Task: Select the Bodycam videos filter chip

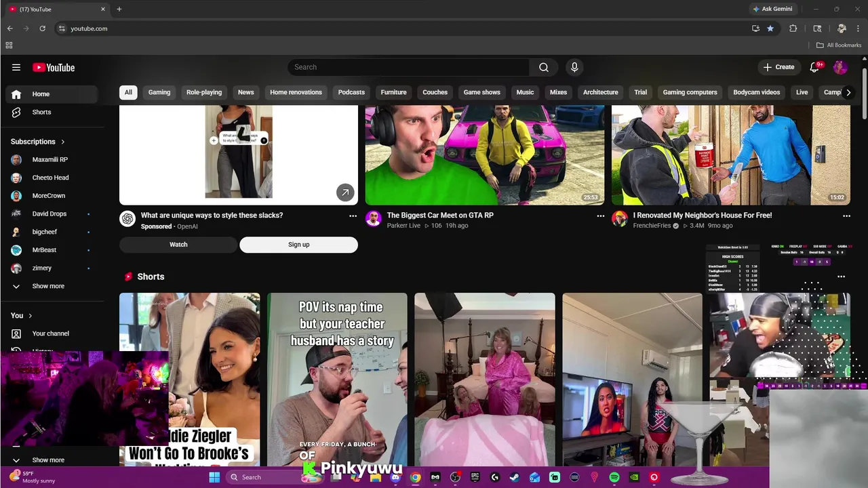Action: click(x=756, y=92)
